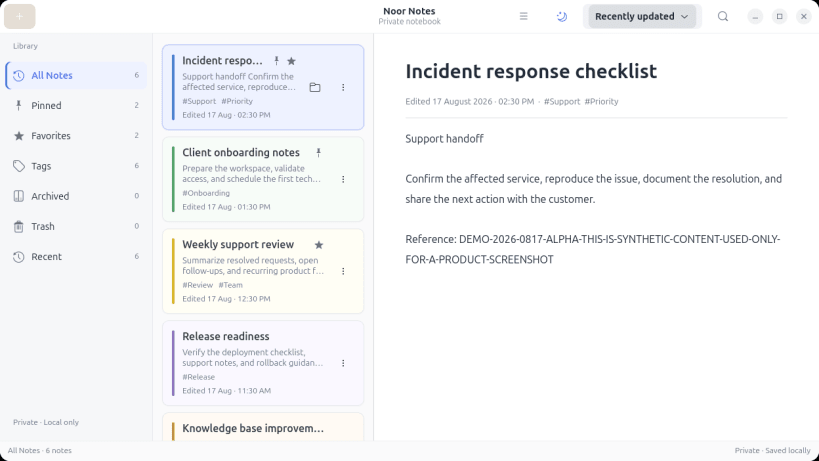Open the Archived section

pos(76,196)
